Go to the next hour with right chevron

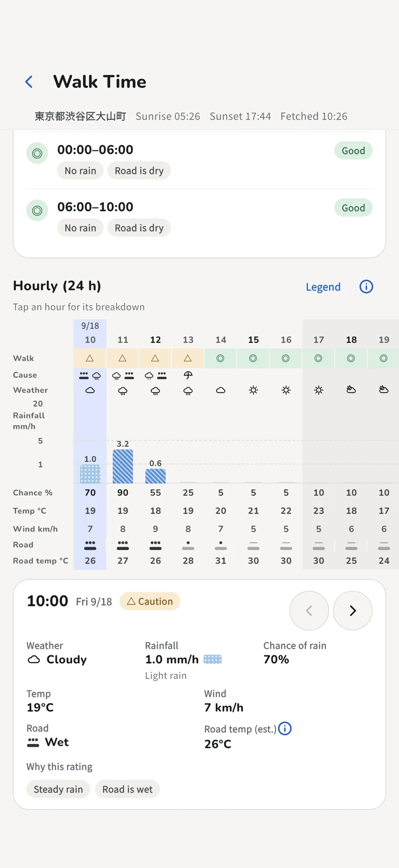[x=353, y=611]
